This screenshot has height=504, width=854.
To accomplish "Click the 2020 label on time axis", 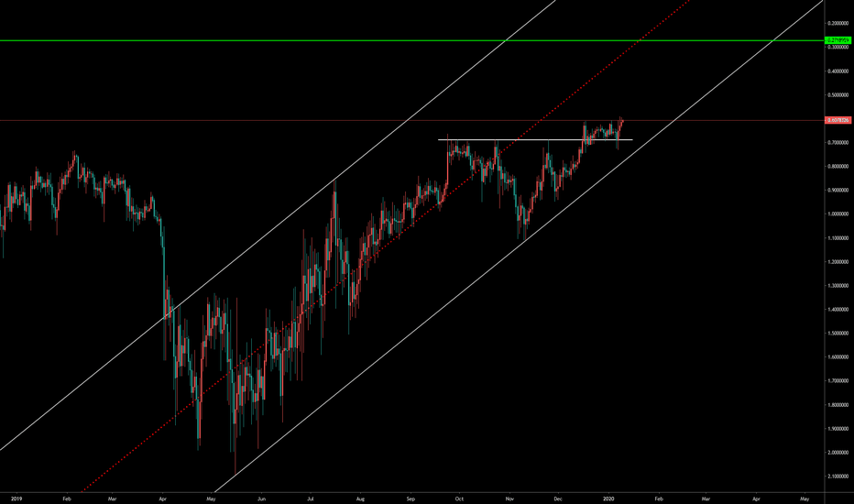I will pos(609,499).
